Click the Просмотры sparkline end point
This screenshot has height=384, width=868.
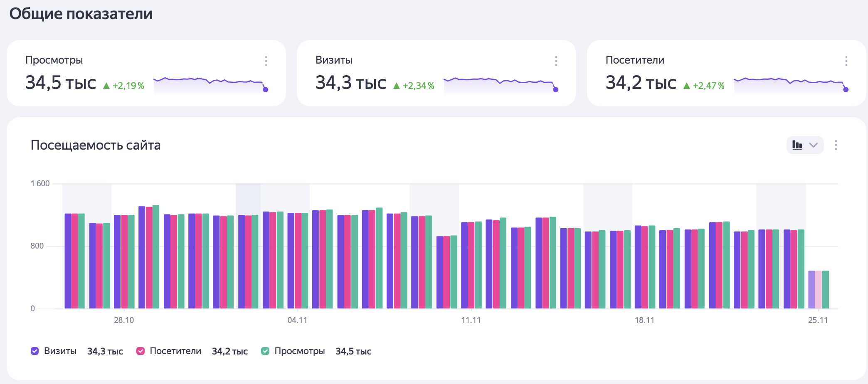tap(266, 89)
